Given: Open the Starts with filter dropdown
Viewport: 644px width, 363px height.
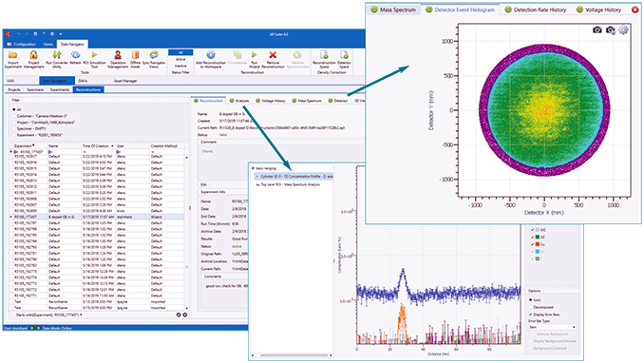Looking at the screenshot, I should click(81, 315).
